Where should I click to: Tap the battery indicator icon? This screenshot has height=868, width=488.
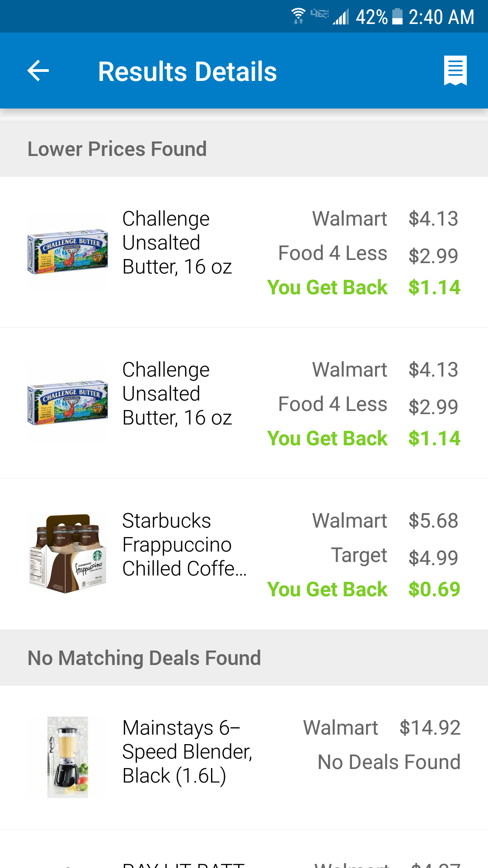click(x=397, y=17)
